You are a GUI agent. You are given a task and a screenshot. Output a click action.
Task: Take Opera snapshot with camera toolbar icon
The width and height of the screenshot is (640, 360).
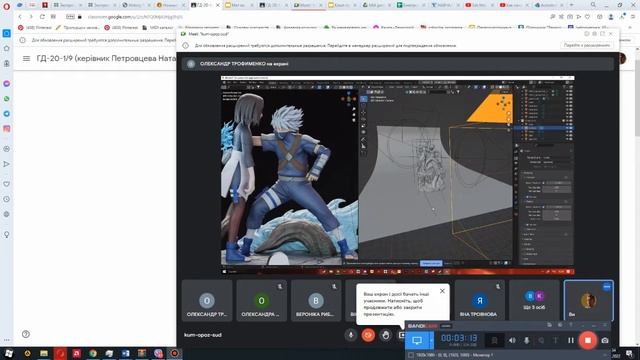click(570, 17)
